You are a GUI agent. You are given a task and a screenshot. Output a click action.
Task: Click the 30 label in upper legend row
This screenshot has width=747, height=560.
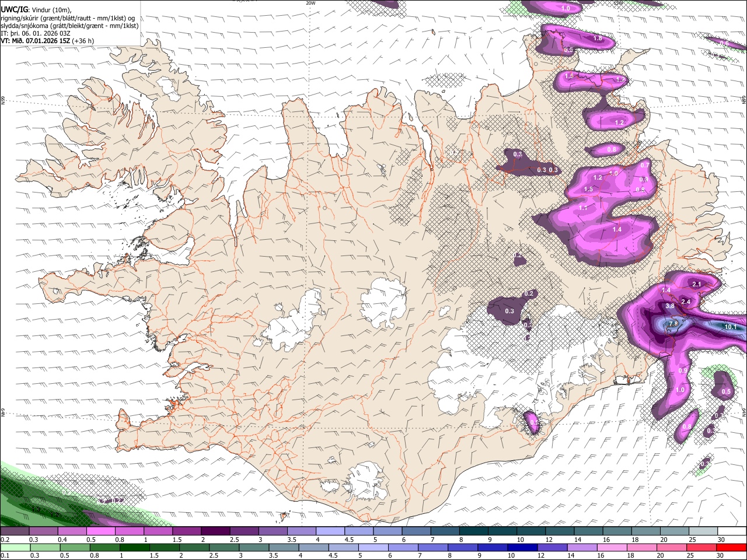tap(721, 540)
